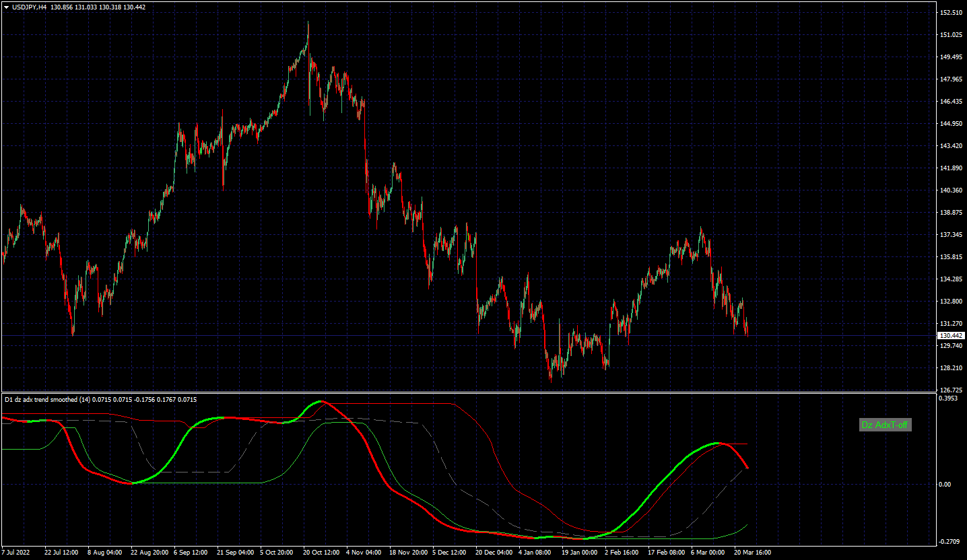Click the 126.725 price scale label

[950, 390]
